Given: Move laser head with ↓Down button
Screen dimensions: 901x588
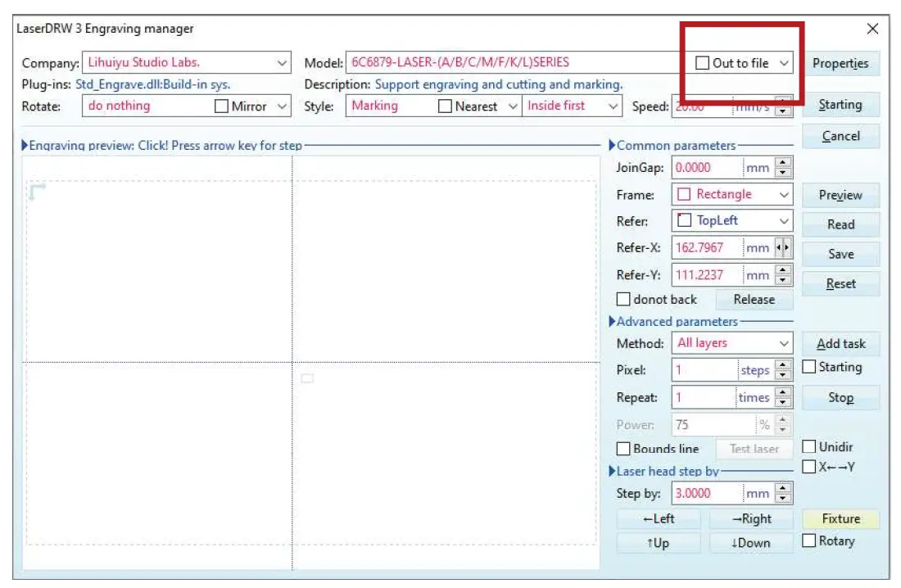Looking at the screenshot, I should (751, 543).
